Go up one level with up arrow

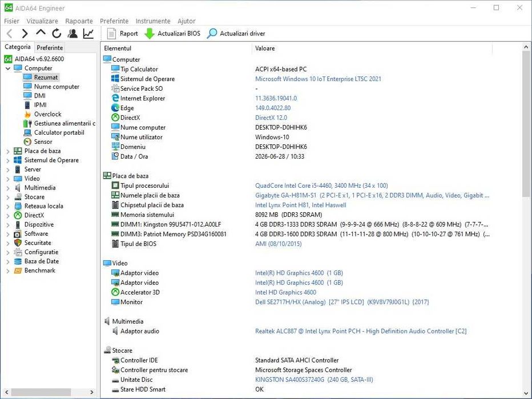click(x=41, y=33)
